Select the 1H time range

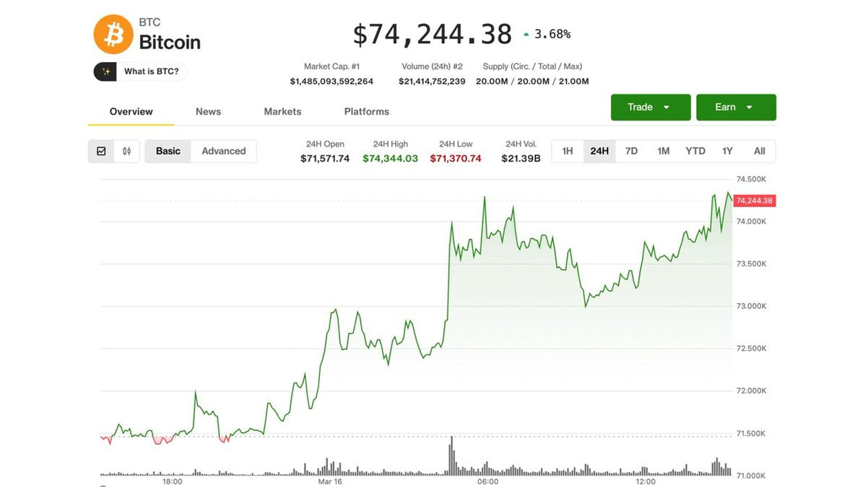click(568, 151)
